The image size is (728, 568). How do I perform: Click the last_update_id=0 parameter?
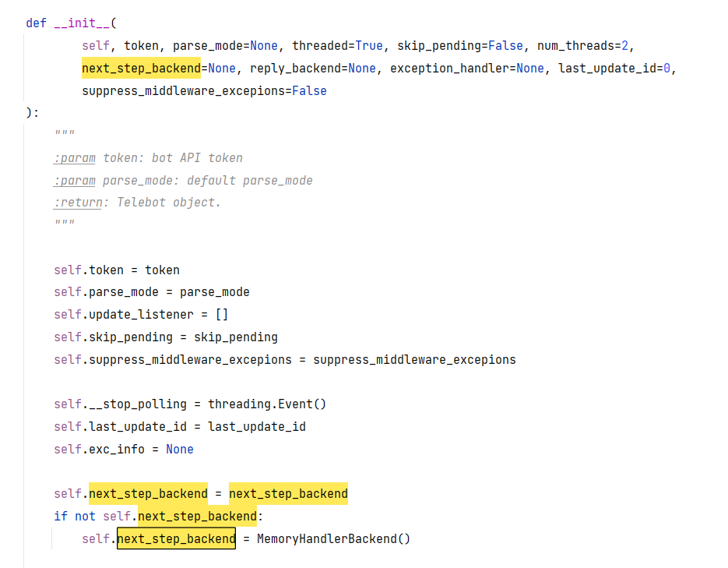click(615, 68)
